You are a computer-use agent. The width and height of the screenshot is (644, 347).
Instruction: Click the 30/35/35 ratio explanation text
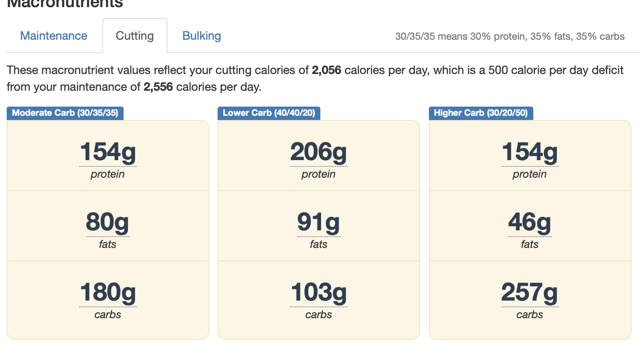pos(510,36)
